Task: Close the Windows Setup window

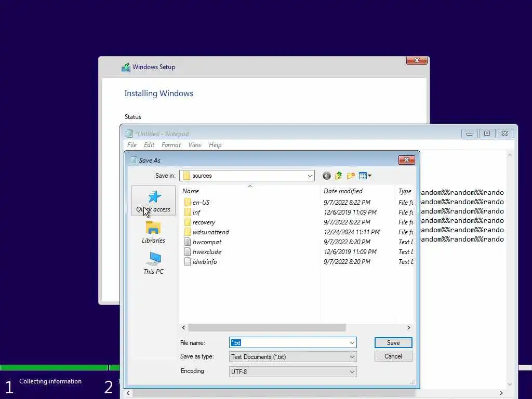Action: (417, 60)
